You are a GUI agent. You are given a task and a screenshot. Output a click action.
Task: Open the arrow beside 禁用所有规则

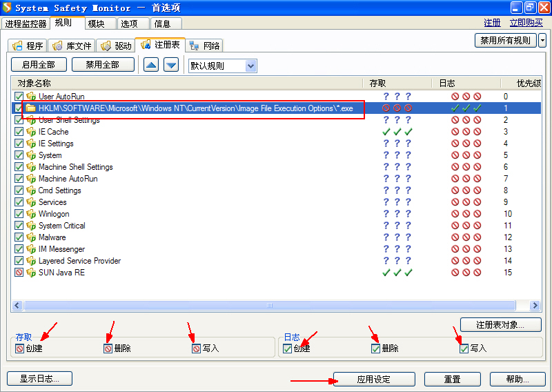[x=542, y=41]
